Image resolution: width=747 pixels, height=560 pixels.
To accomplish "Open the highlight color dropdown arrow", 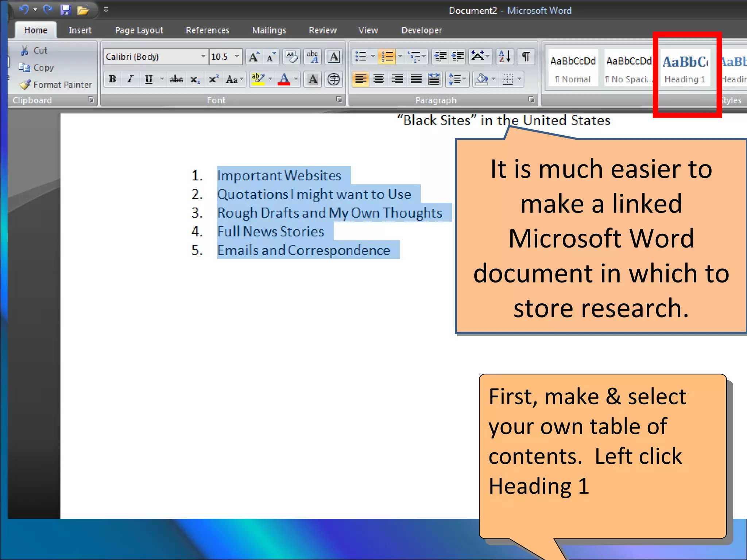I will (x=270, y=79).
